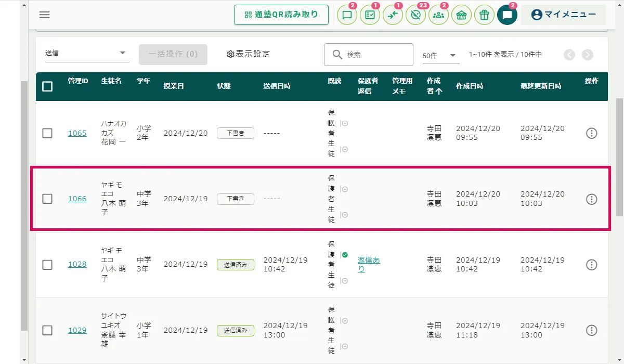Sort by 授業日 column header
This screenshot has height=364, width=624.
click(174, 86)
